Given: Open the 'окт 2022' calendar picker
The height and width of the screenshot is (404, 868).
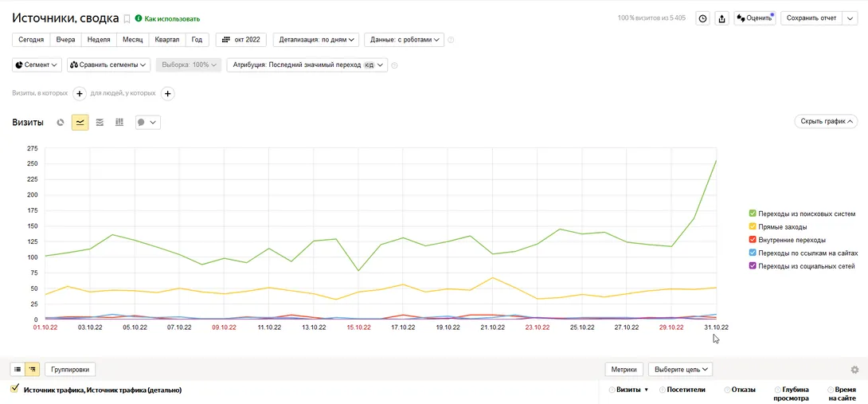Looking at the screenshot, I should click(240, 40).
